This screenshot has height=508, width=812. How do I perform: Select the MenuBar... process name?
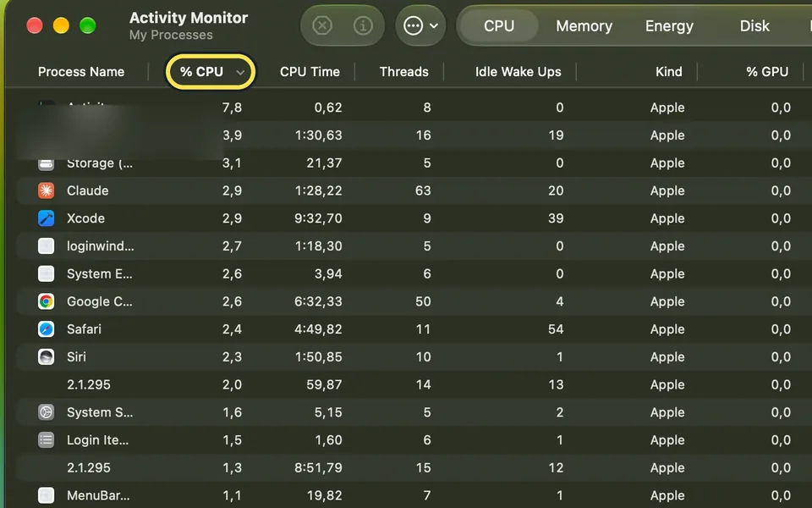[x=98, y=495]
